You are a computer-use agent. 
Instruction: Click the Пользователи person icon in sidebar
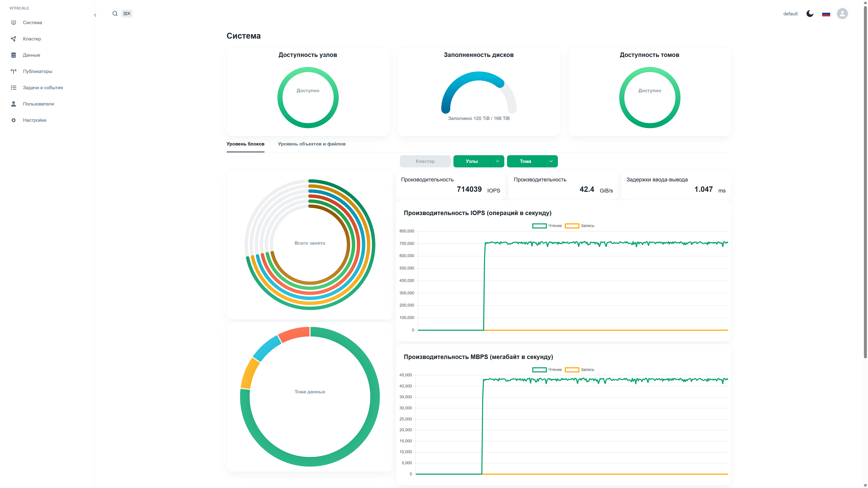14,104
